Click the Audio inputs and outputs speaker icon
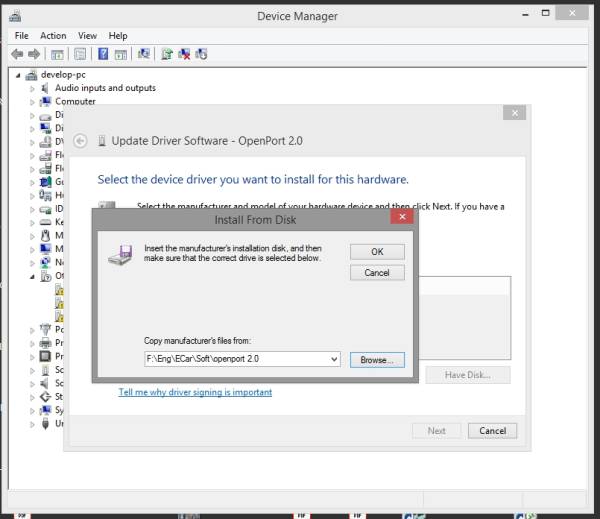This screenshot has width=600, height=519. (x=45, y=88)
